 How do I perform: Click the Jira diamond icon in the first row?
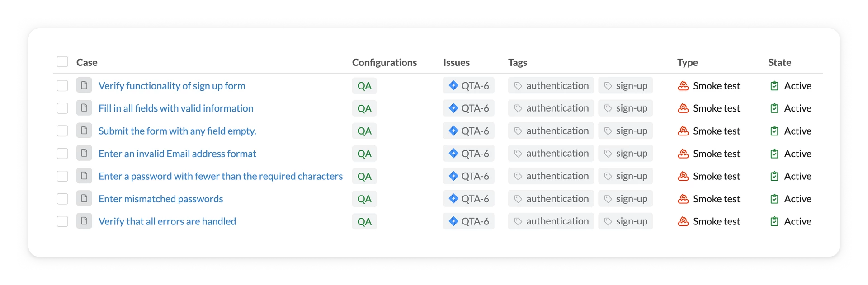pos(453,85)
